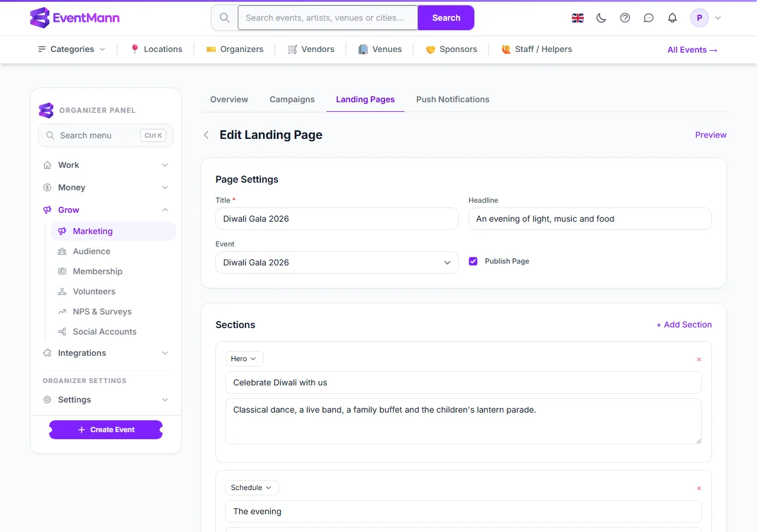The image size is (757, 532).
Task: Uncheck the Publish Page checkbox
Action: pyautogui.click(x=473, y=261)
